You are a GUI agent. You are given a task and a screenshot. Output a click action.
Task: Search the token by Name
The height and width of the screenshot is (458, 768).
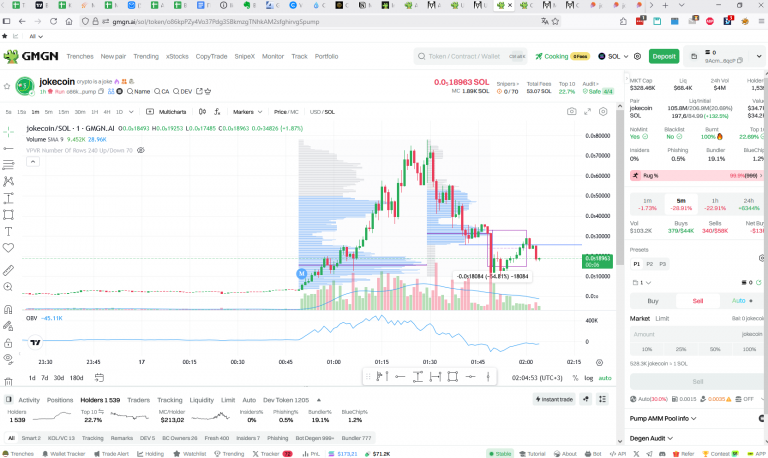138,92
